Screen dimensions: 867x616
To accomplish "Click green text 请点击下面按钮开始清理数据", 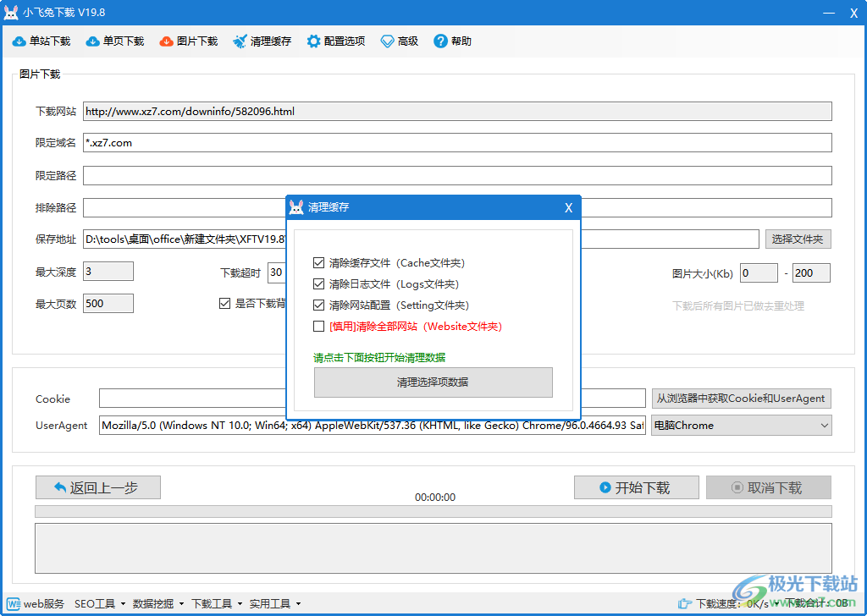I will coord(379,358).
